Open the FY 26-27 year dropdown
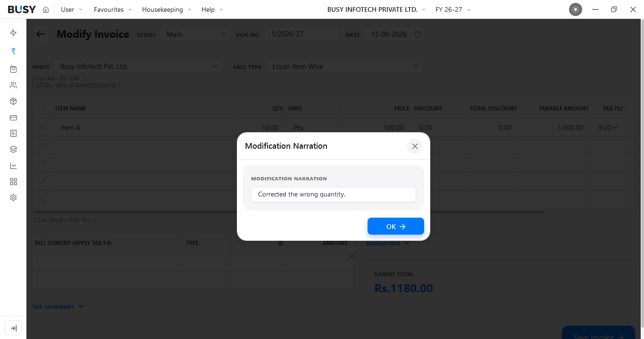Image resolution: width=644 pixels, height=339 pixels. (x=453, y=9)
